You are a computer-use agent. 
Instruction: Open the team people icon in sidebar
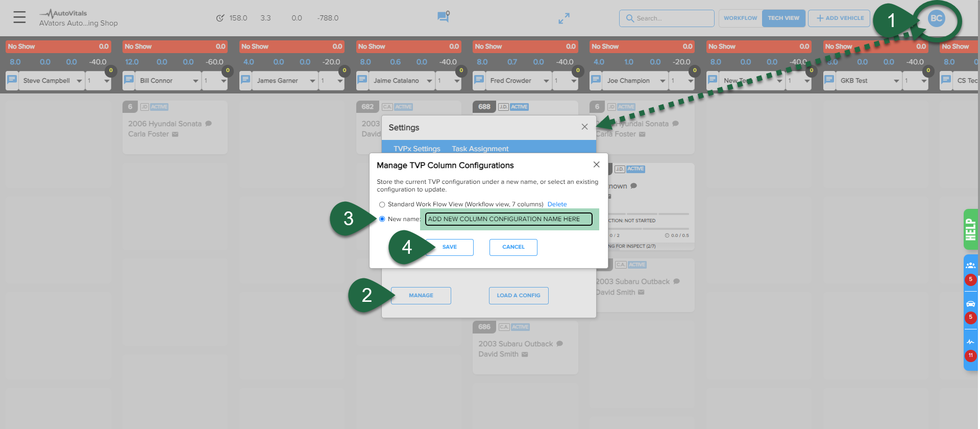[x=970, y=266]
